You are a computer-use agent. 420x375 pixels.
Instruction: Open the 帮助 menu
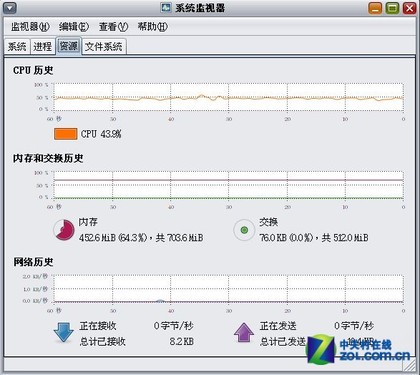(153, 27)
